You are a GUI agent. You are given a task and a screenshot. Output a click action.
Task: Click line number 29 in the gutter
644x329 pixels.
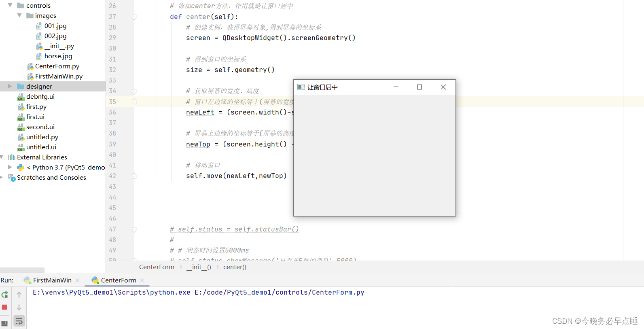coord(112,38)
